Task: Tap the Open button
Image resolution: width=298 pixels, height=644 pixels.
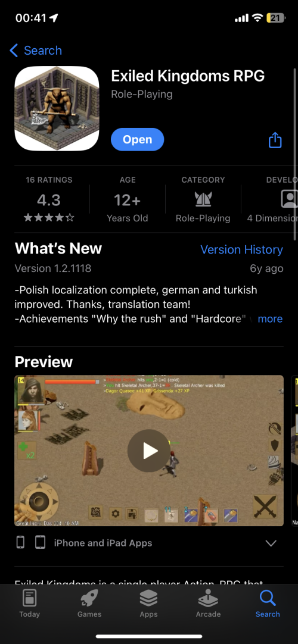Action: pos(137,140)
